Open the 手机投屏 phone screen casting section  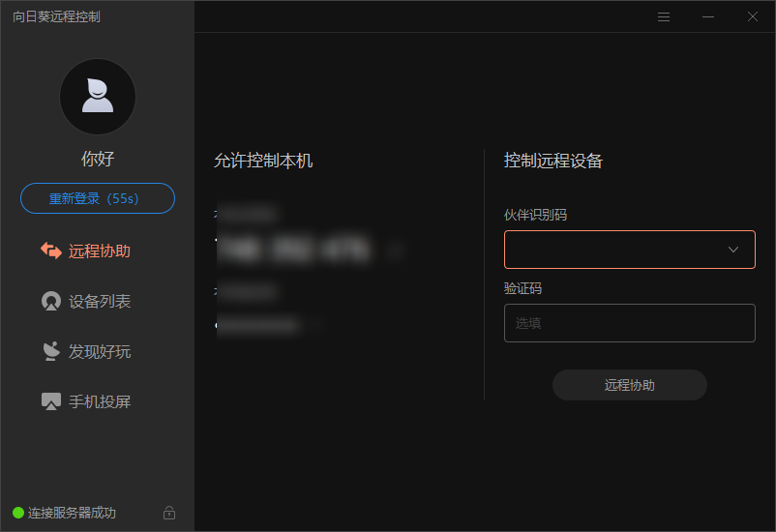85,401
